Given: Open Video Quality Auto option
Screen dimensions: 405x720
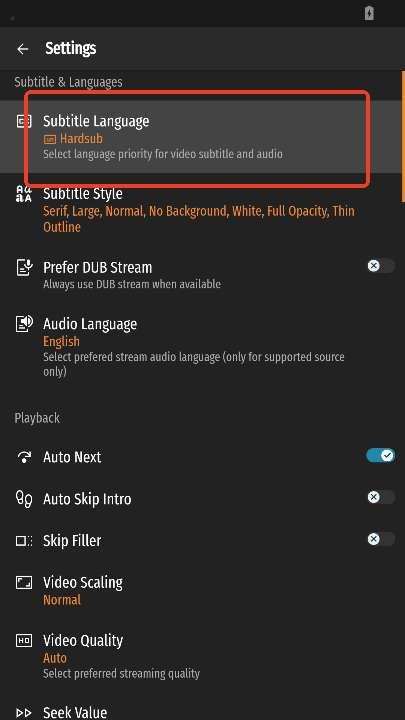Looking at the screenshot, I should [202, 657].
